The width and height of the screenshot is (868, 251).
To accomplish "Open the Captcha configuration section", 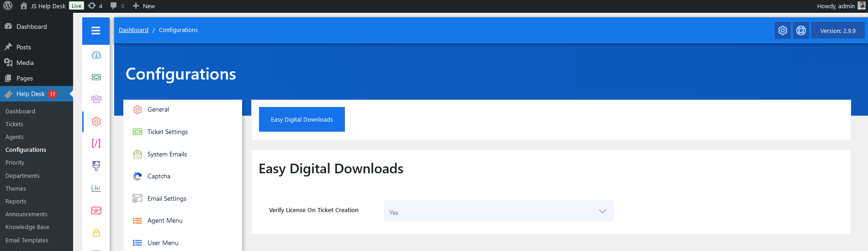I will 159,176.
